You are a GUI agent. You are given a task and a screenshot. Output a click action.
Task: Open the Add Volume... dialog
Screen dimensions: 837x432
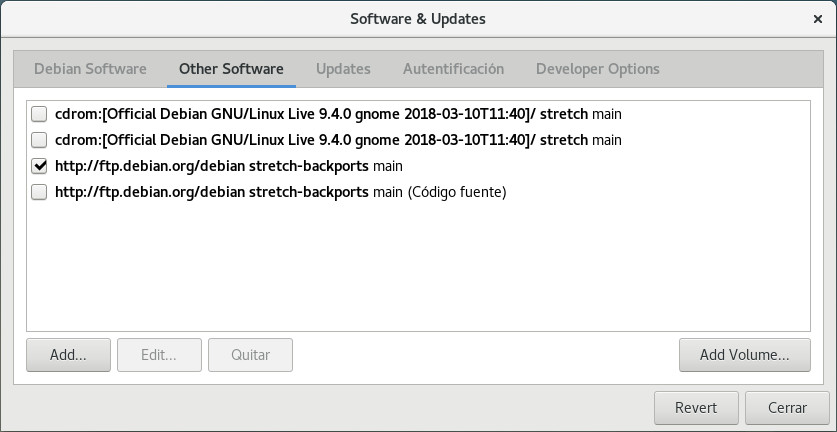[744, 355]
